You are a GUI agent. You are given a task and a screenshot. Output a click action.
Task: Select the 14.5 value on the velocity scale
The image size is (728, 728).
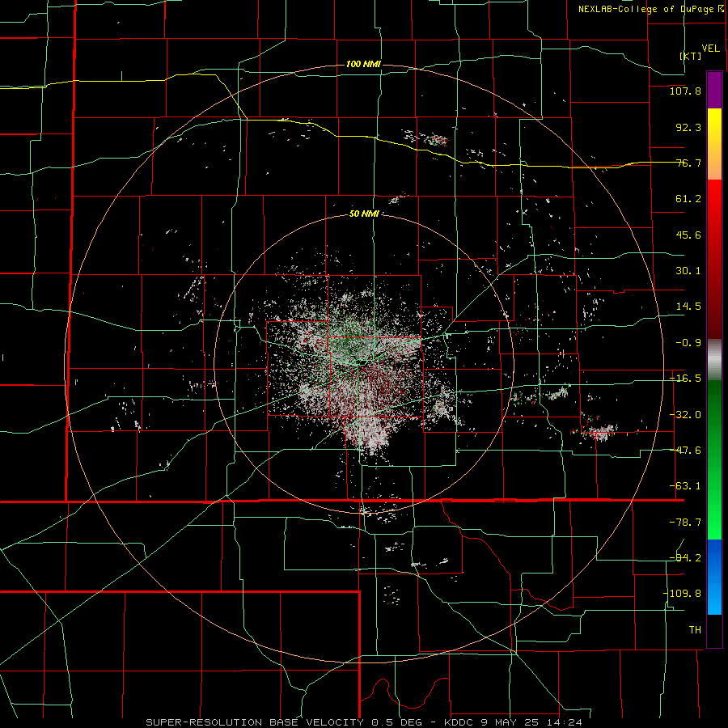tap(688, 307)
